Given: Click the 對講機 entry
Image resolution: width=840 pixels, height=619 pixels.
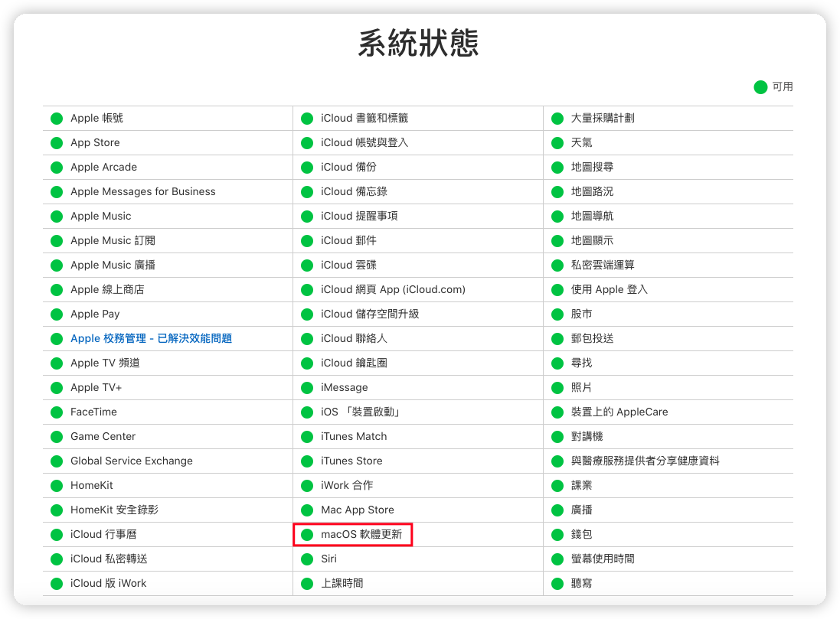Looking at the screenshot, I should tap(587, 436).
